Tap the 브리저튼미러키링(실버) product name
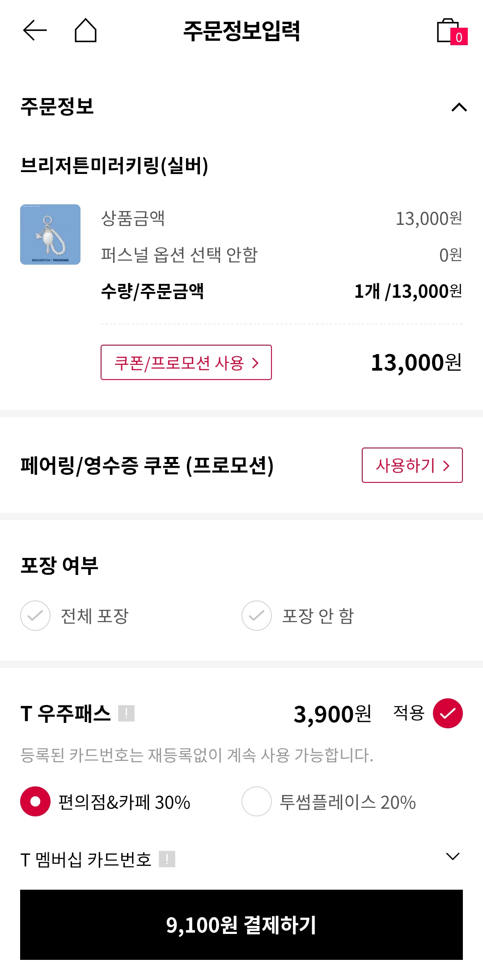 click(114, 166)
